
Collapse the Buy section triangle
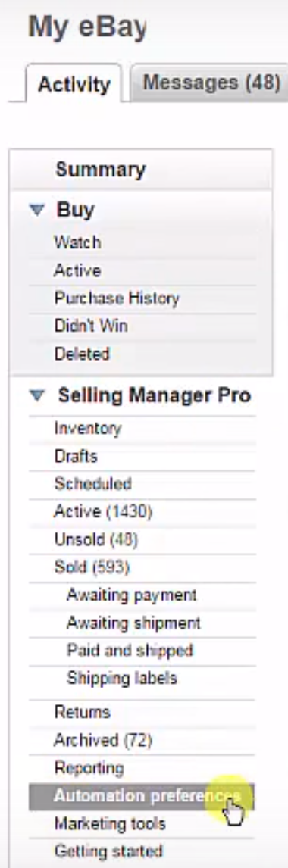pos(37,210)
